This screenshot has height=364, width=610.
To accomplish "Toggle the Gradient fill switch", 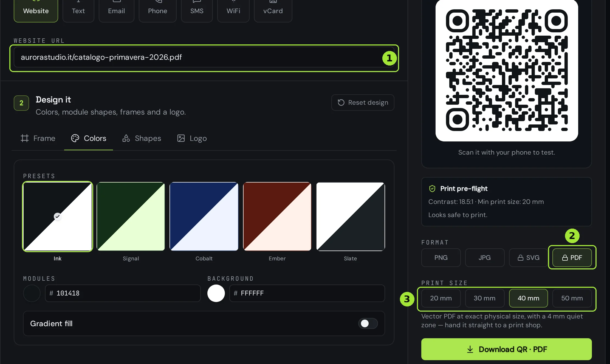I will pyautogui.click(x=368, y=323).
